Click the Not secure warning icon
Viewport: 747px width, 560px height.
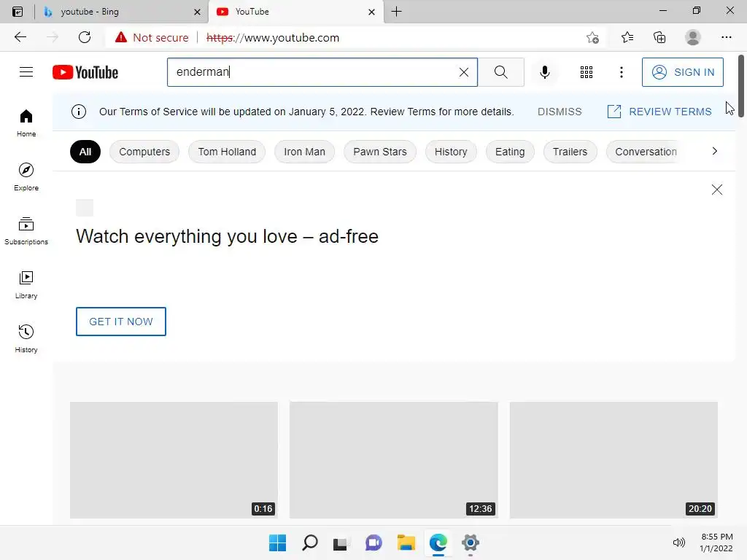(121, 37)
